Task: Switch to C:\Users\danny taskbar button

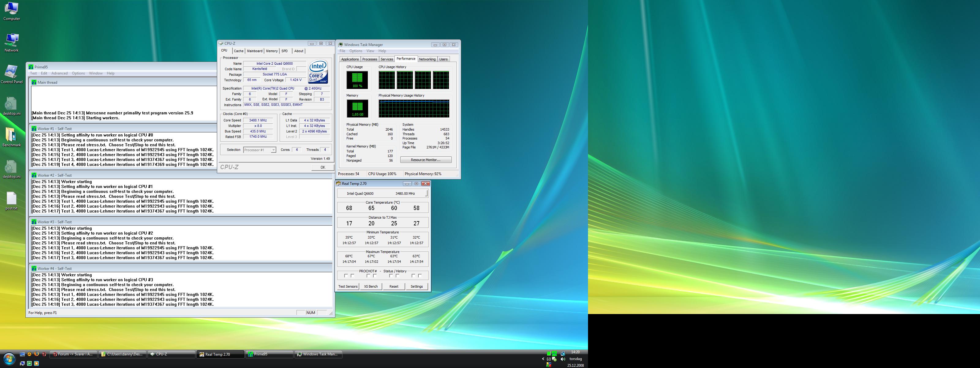Action: click(x=123, y=354)
